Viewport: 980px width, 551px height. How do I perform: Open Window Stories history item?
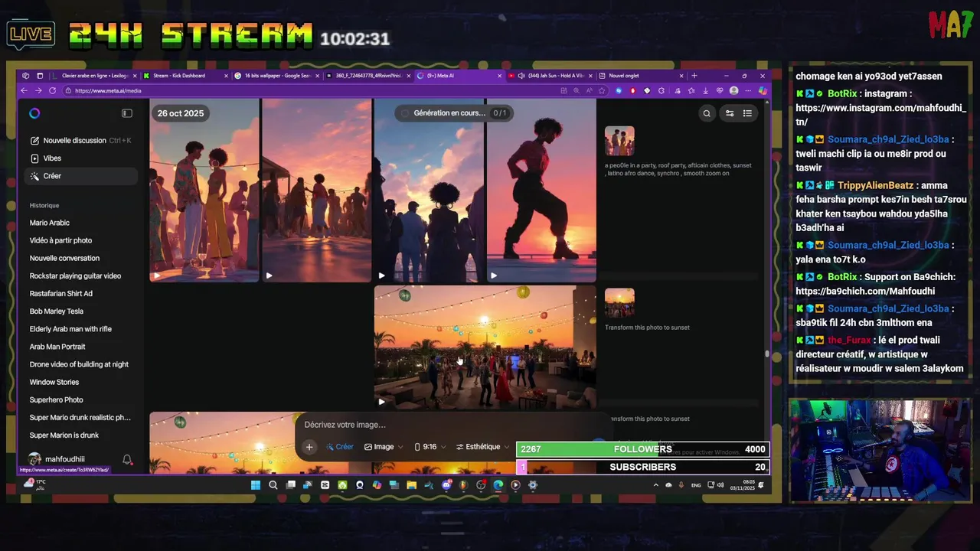(x=54, y=382)
